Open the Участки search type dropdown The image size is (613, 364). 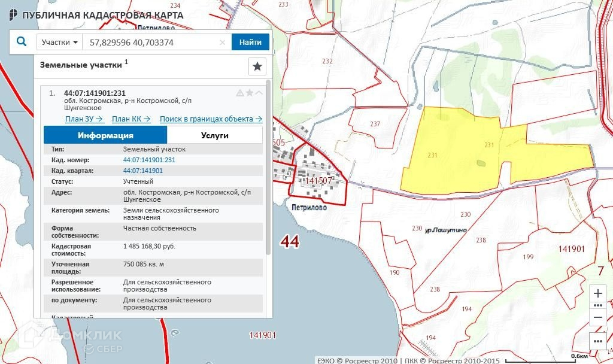(60, 43)
